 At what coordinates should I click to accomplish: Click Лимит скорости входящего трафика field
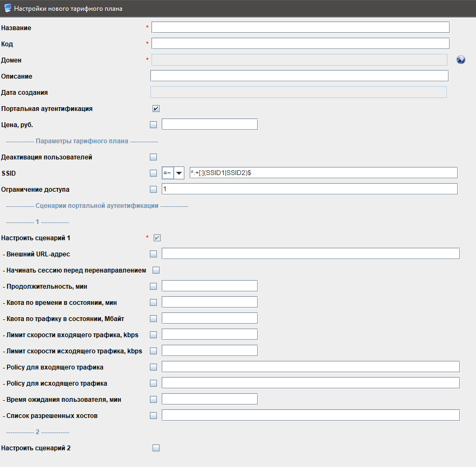pyautogui.click(x=209, y=334)
